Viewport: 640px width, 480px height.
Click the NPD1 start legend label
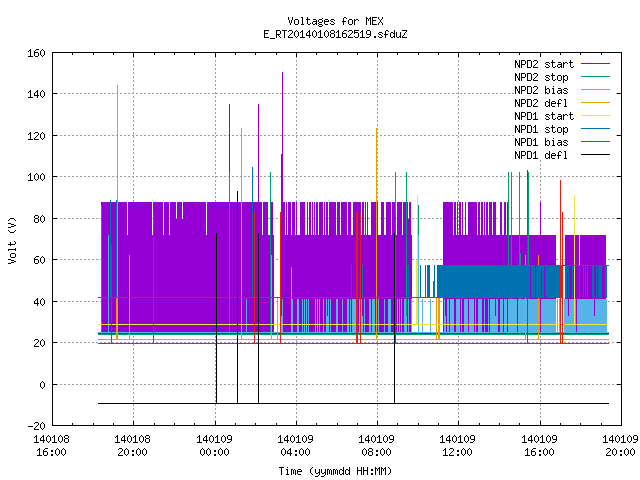[x=544, y=116]
